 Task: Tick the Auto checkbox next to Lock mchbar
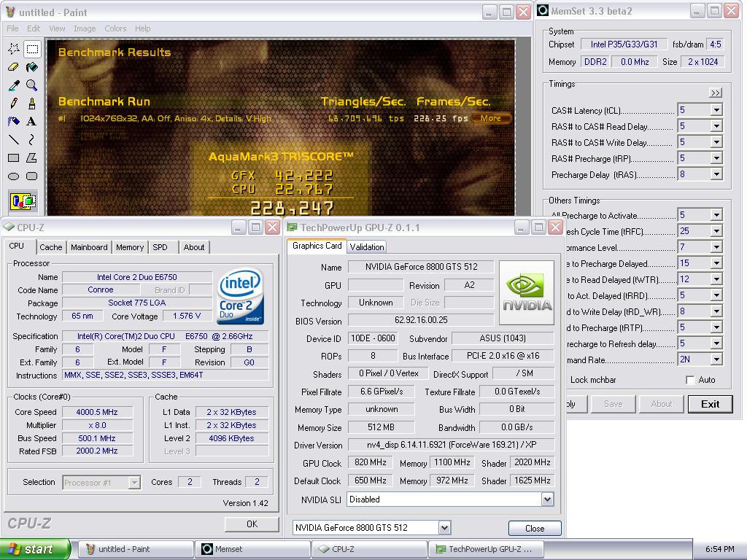point(690,380)
